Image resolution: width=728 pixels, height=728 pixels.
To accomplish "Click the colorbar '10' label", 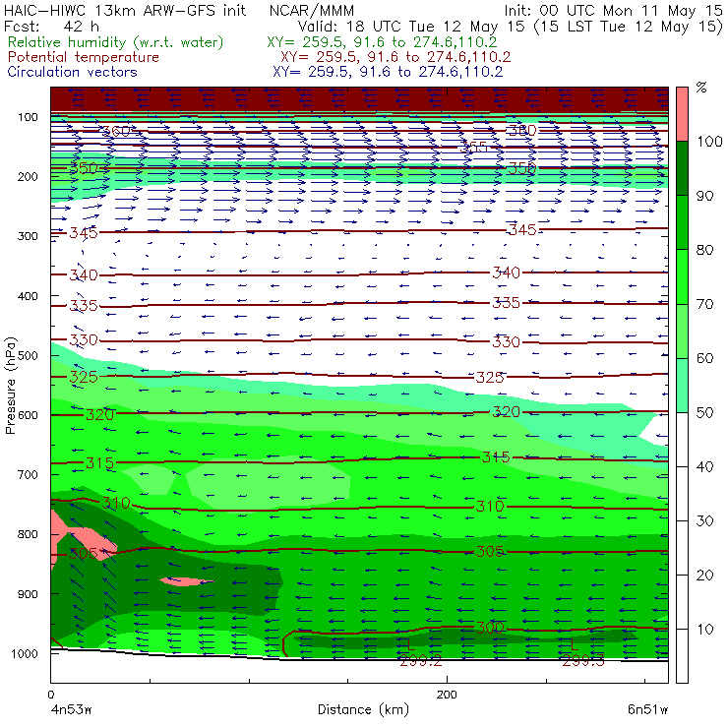I will (704, 630).
